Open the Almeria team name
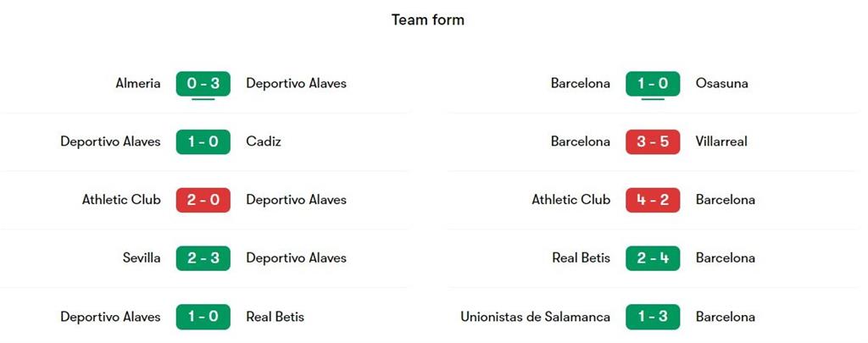The height and width of the screenshot is (343, 868). (138, 83)
